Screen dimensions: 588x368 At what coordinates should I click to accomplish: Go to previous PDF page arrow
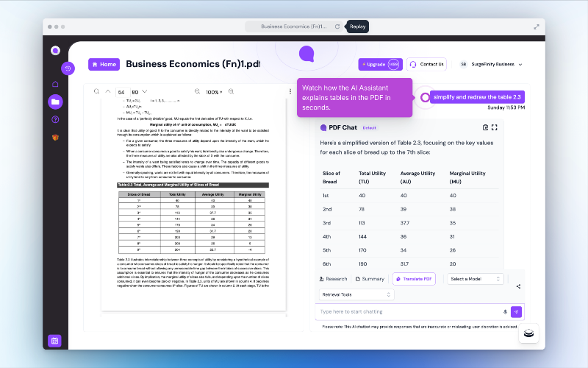click(x=108, y=91)
